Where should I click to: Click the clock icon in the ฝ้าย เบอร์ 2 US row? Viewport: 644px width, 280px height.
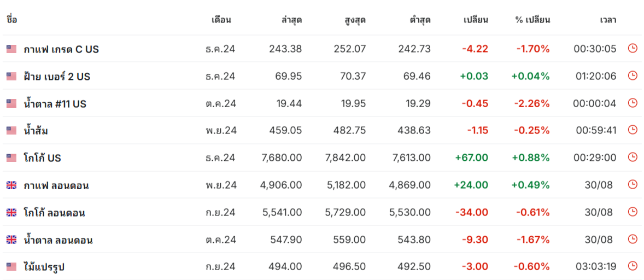tap(633, 76)
